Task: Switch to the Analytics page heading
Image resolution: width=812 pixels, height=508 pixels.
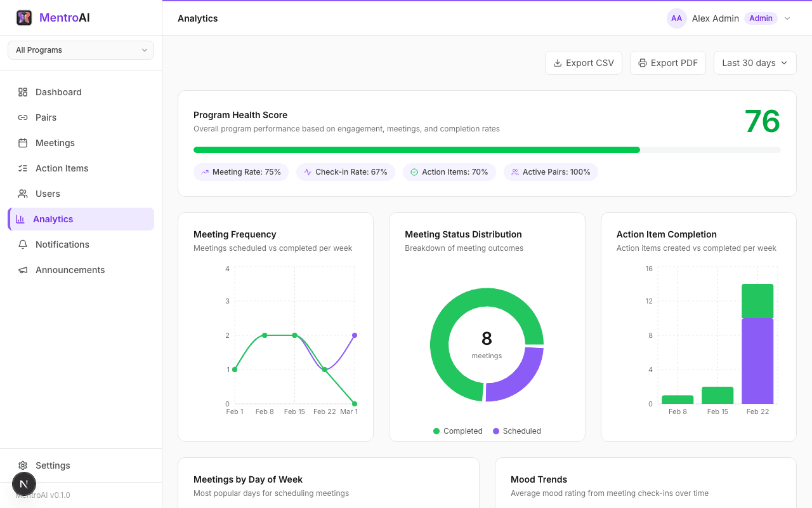Action: 197,18
